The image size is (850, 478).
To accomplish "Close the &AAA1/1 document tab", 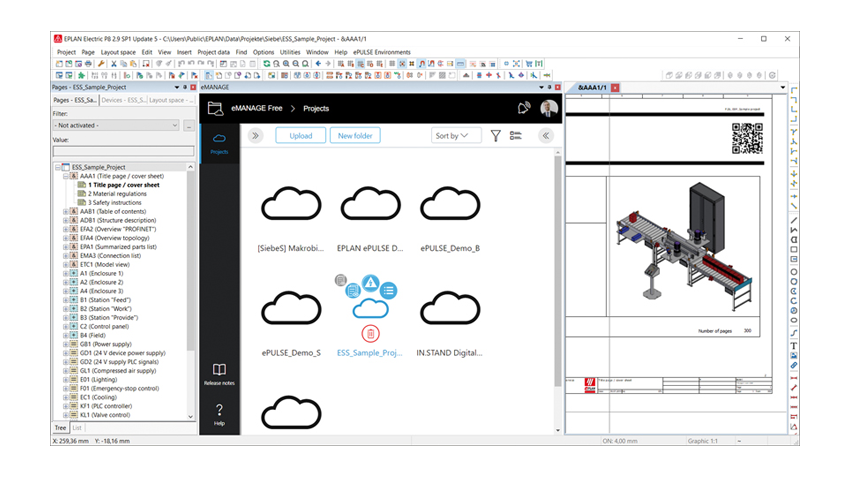I will pos(615,87).
